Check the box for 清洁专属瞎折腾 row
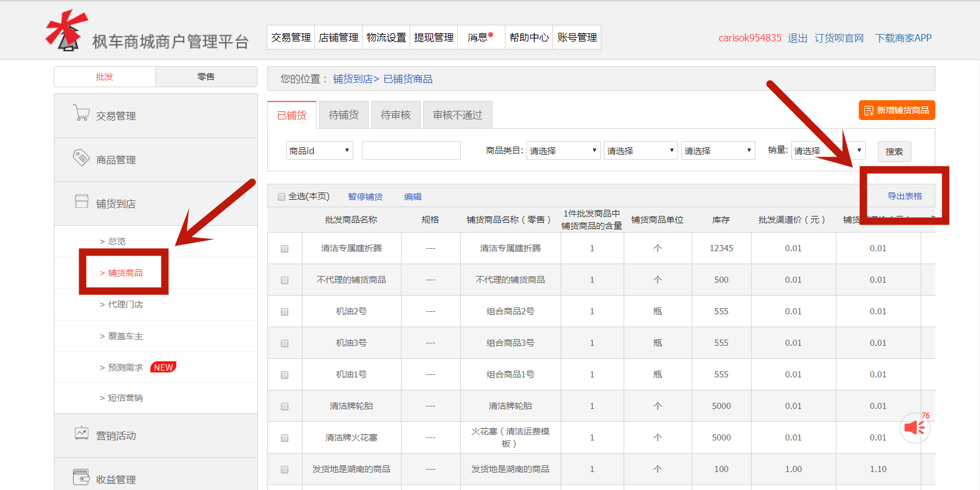 285,249
